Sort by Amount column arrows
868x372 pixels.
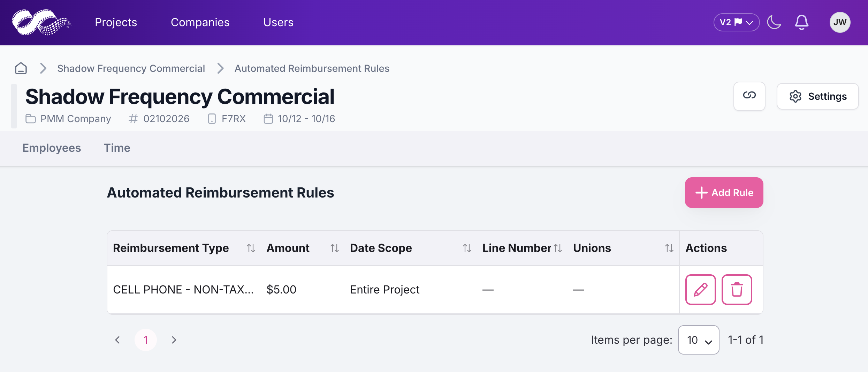pos(335,248)
